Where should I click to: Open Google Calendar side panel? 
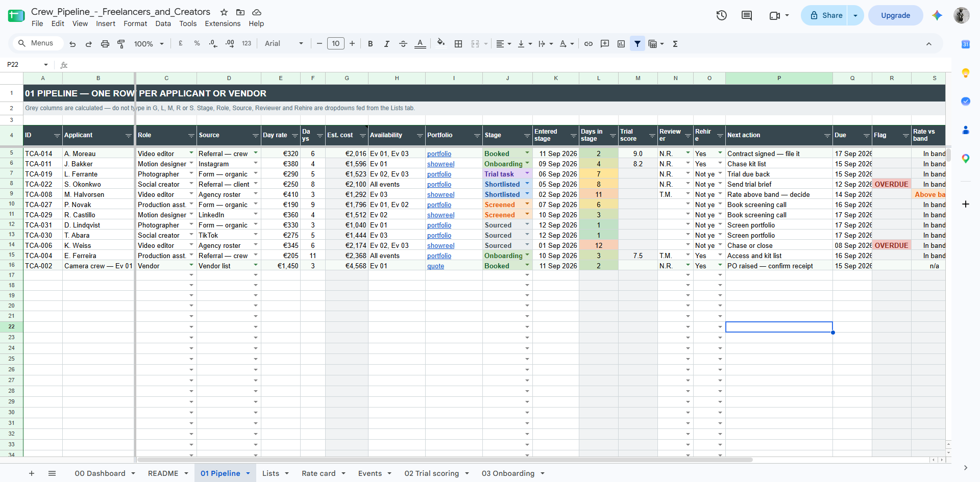point(966,44)
